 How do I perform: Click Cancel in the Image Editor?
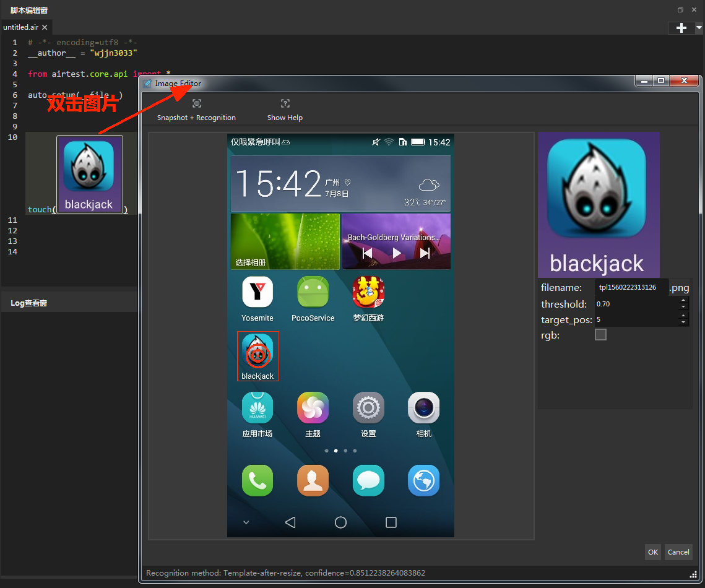pyautogui.click(x=678, y=552)
